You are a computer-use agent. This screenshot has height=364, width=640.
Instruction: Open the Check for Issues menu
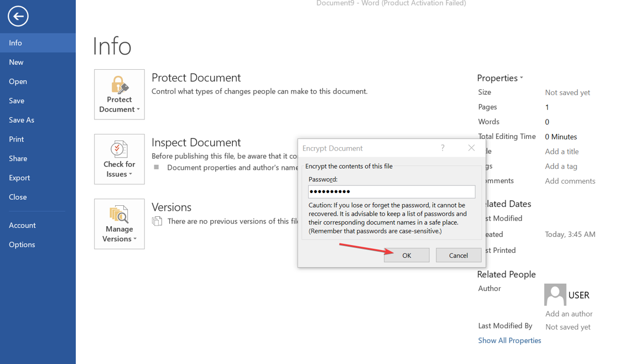click(119, 159)
